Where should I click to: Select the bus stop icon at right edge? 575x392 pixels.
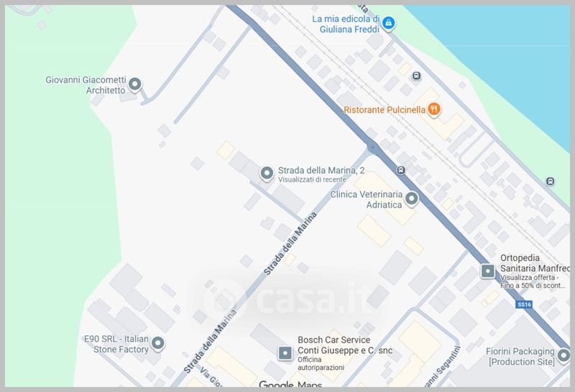point(550,181)
